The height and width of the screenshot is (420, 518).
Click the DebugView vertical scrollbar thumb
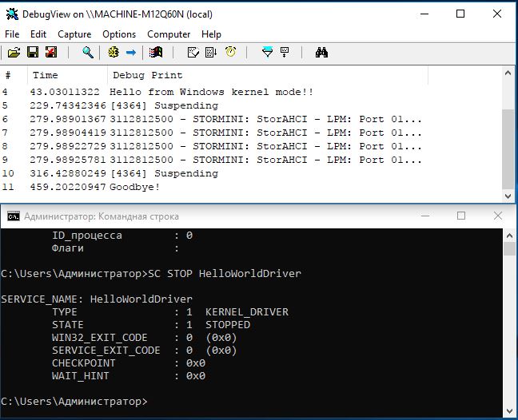click(x=508, y=149)
